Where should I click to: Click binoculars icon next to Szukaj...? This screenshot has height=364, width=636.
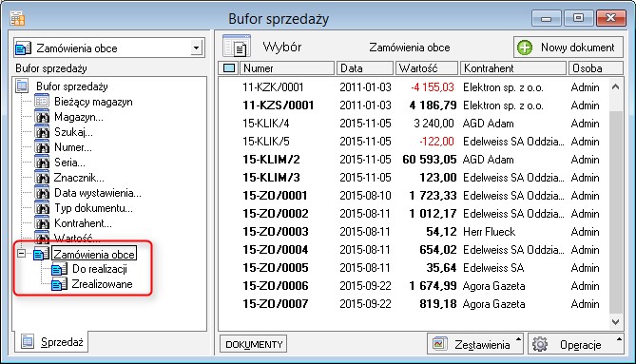tap(42, 132)
